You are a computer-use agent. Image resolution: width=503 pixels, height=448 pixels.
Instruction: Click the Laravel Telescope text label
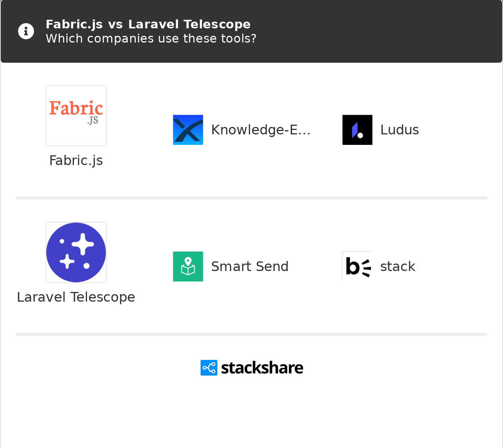[x=76, y=297]
